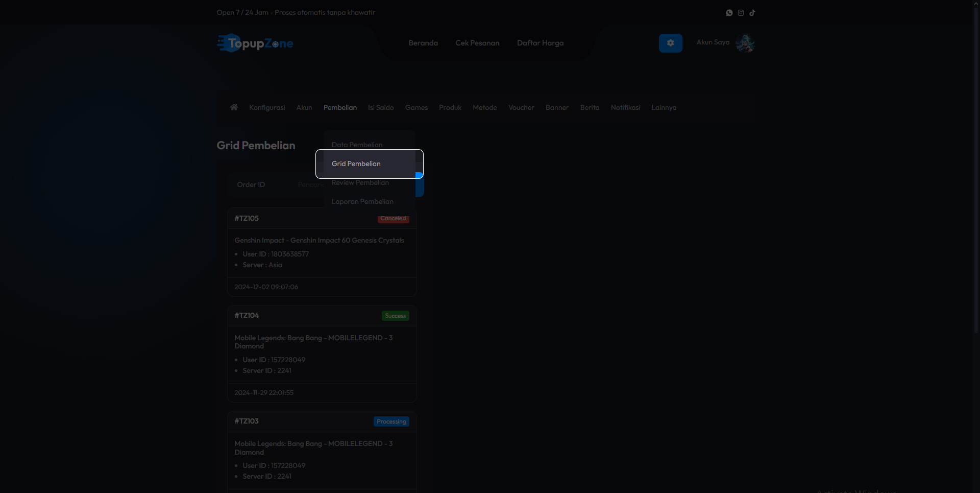Navigate to Beranda
This screenshot has width=980, height=493.
(423, 43)
